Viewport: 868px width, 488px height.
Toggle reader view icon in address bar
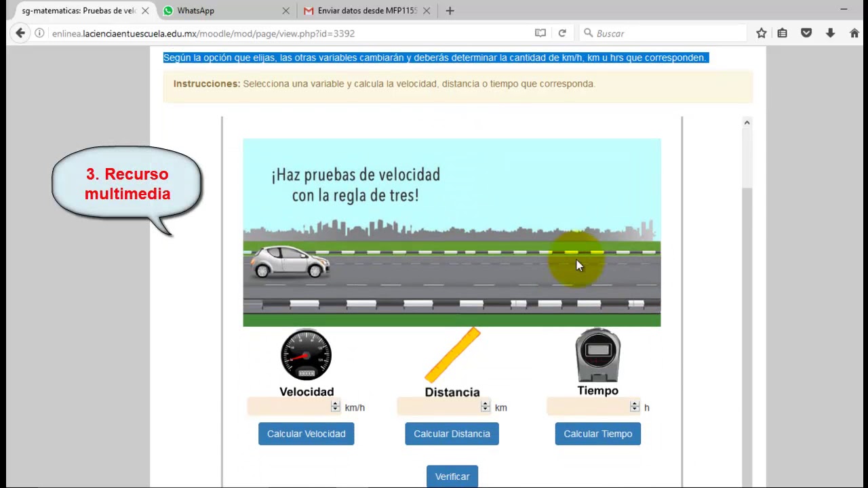coord(540,33)
